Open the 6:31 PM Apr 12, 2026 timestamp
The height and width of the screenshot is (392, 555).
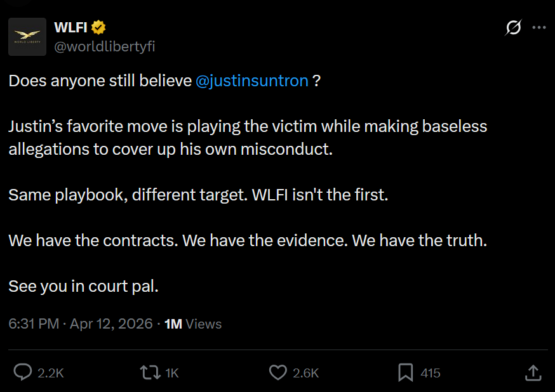pyautogui.click(x=81, y=323)
